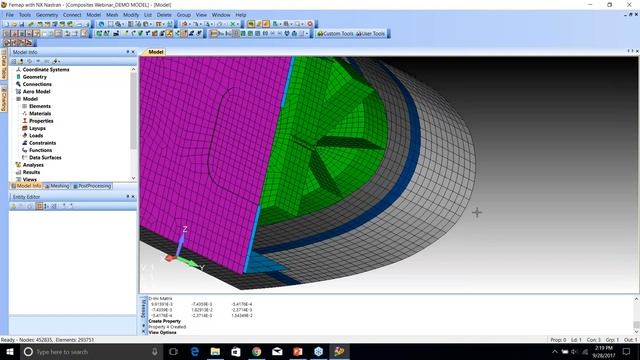
Task: Open the Geometry menu
Action: (x=47, y=15)
